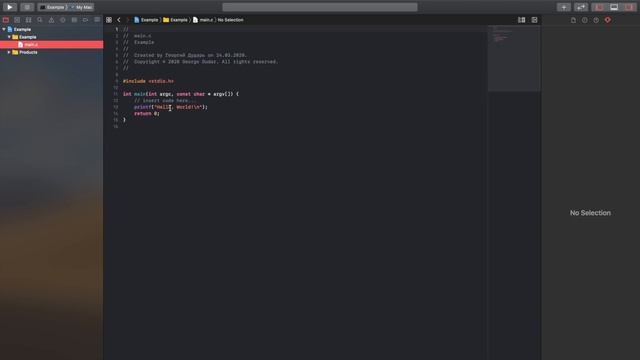This screenshot has width=640, height=360.
Task: Stop the running scheme
Action: click(27, 7)
